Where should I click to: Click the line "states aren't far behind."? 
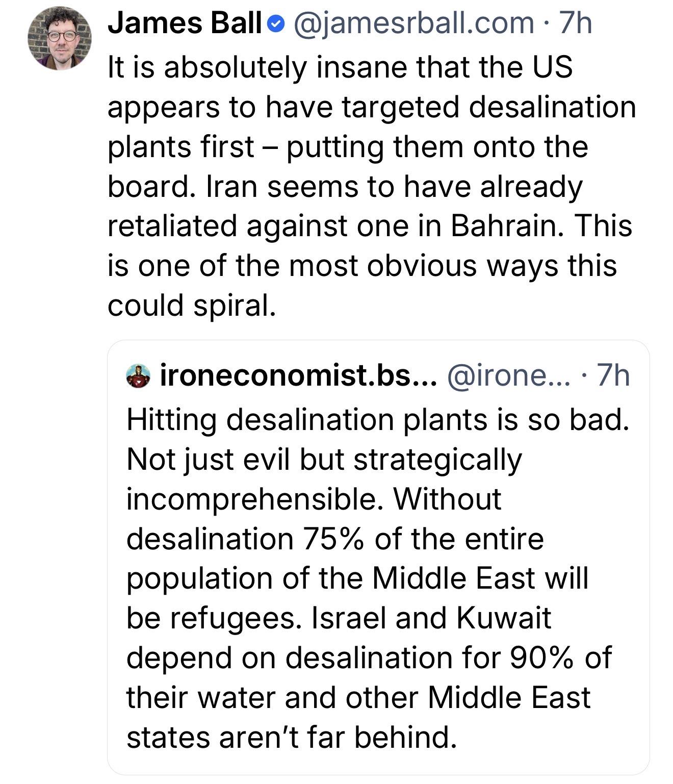tap(291, 737)
